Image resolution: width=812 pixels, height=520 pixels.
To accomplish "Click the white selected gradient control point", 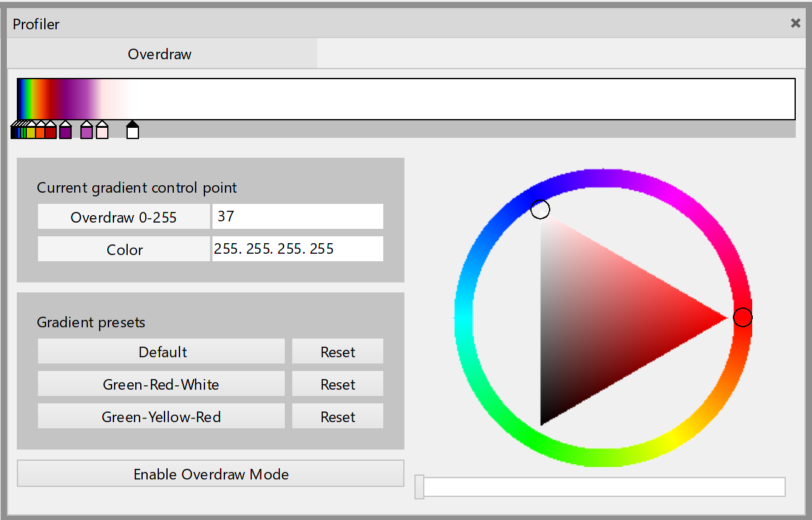I will (133, 132).
